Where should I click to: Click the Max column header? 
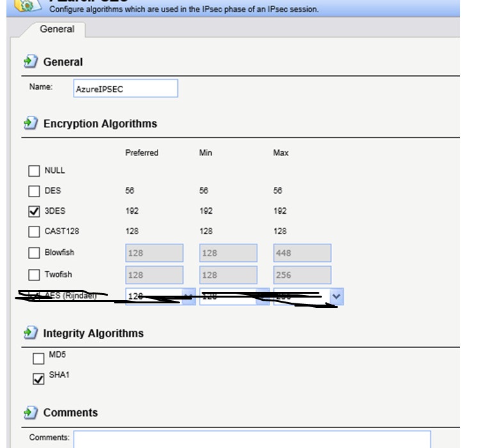coord(281,153)
